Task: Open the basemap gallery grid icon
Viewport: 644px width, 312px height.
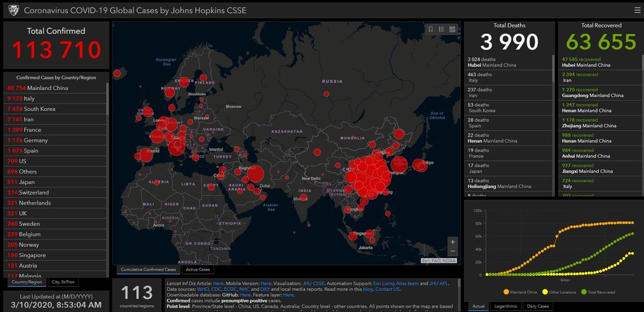Action: (452, 29)
